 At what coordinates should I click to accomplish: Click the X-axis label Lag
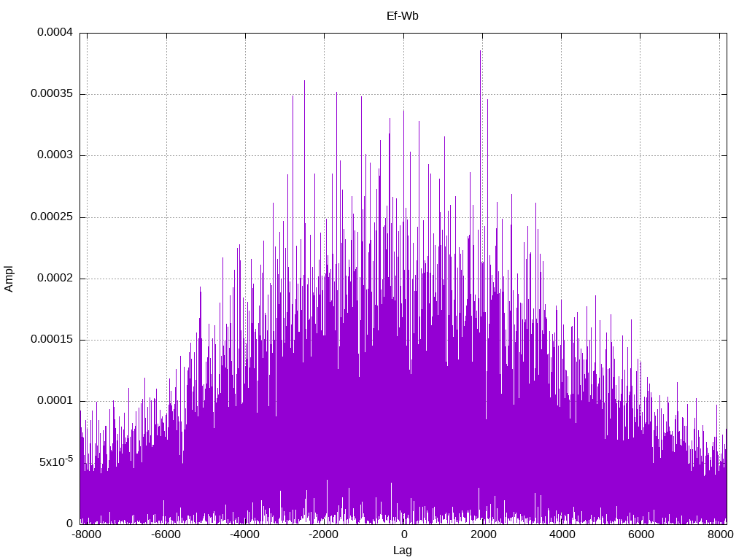click(x=403, y=551)
